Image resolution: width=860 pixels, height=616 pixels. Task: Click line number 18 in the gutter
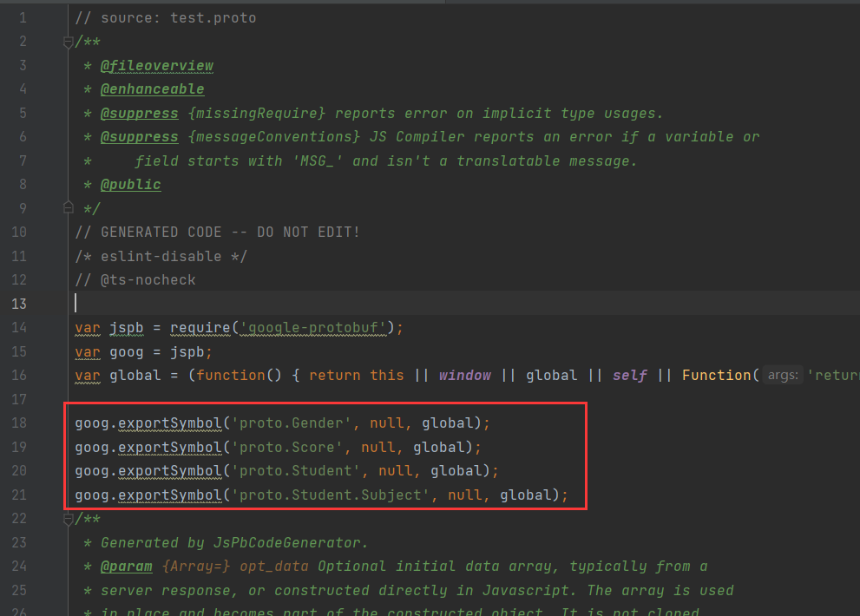(x=19, y=423)
